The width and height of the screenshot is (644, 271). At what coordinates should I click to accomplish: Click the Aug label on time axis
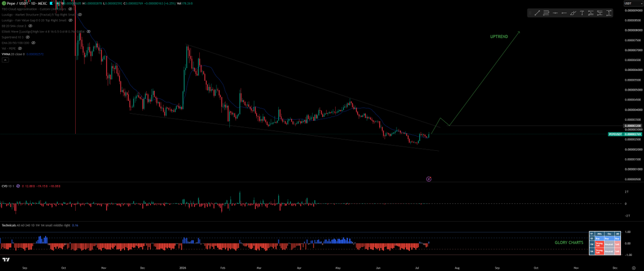point(457,268)
